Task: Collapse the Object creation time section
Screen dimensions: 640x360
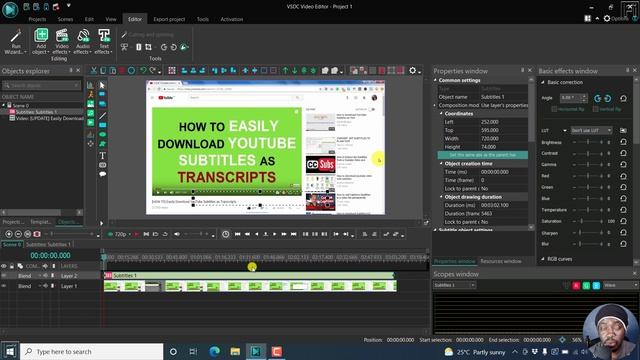Action: (441, 163)
